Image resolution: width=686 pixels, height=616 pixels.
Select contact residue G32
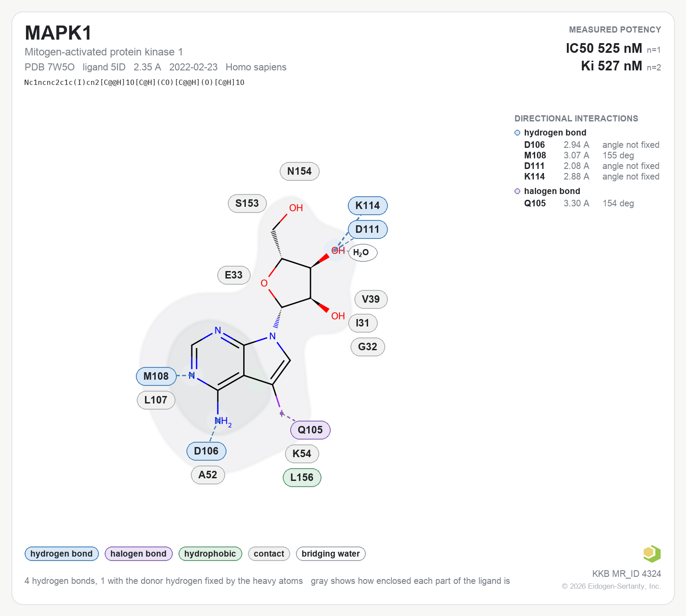(x=368, y=347)
